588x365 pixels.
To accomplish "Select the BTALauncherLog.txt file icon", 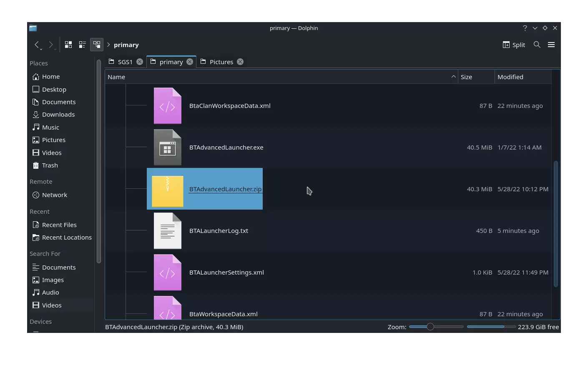I will click(x=168, y=231).
